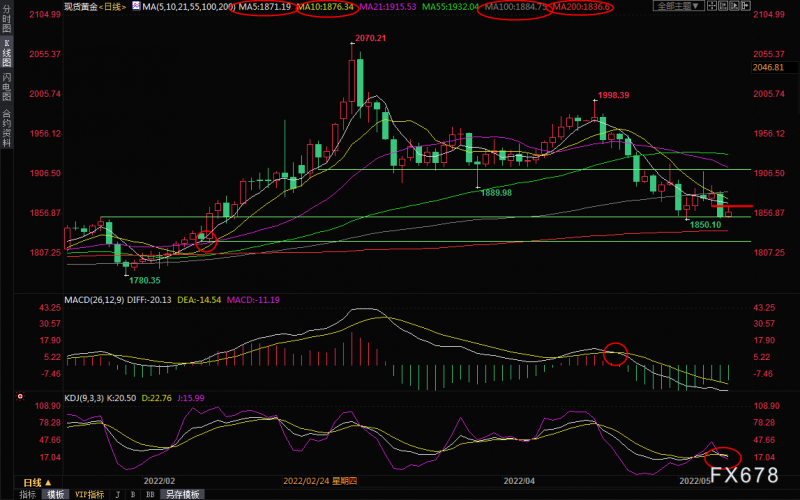Open the 合约资料 side tab
Image resolution: width=800 pixels, height=500 pixels.
[x=7, y=128]
